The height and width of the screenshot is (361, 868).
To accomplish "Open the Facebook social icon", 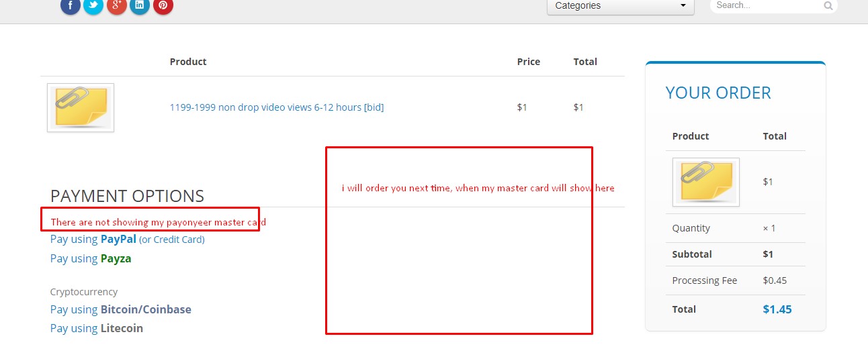I will click(x=71, y=5).
